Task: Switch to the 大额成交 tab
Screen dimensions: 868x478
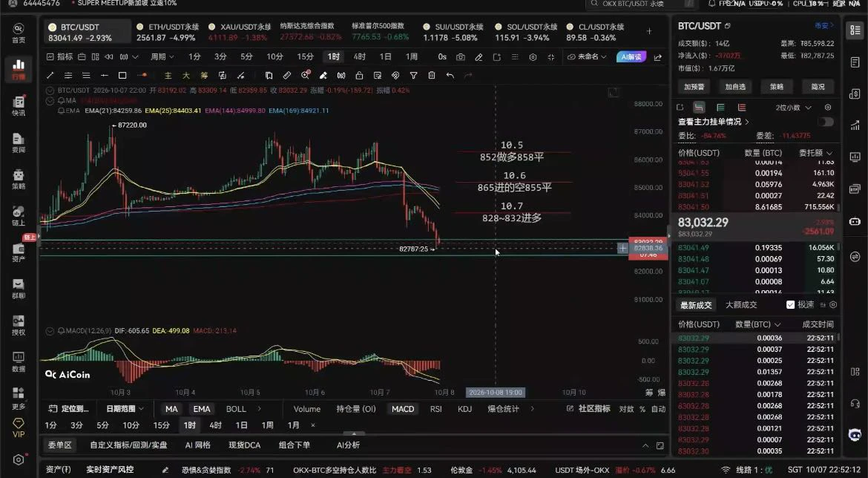Action: (x=740, y=304)
